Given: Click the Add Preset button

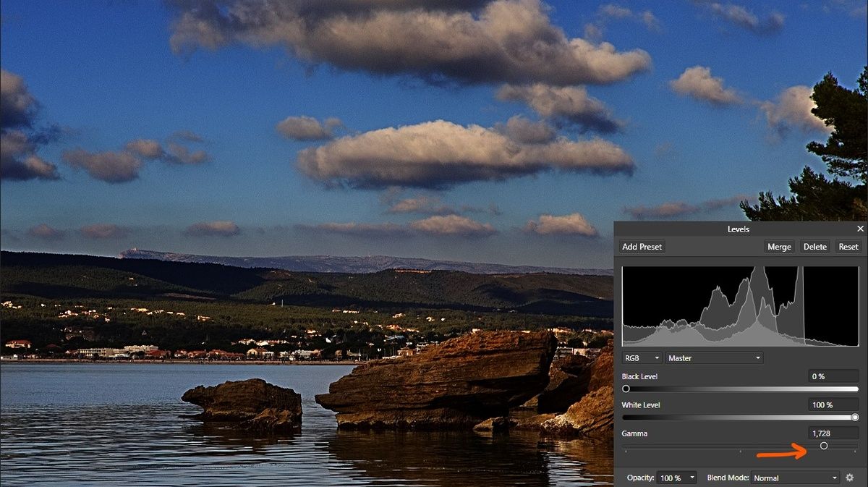Looking at the screenshot, I should click(x=642, y=247).
